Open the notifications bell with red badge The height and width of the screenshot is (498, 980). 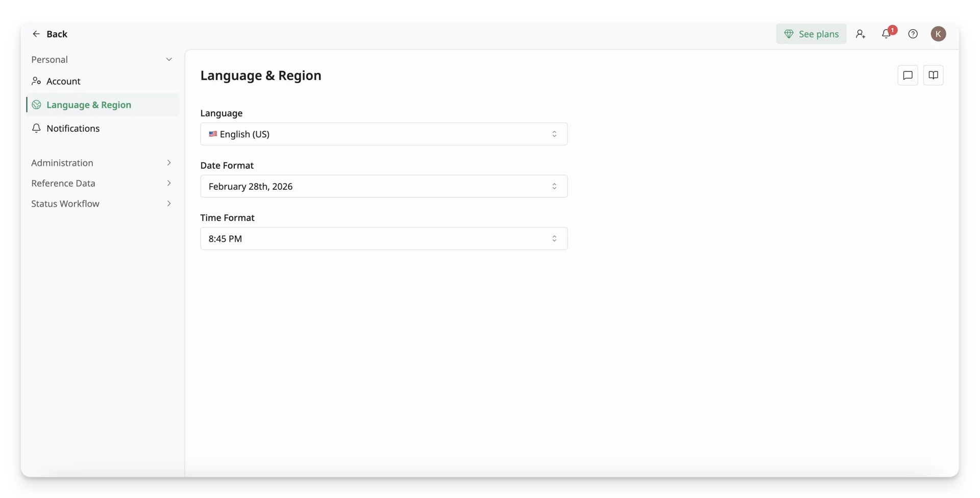click(x=887, y=33)
